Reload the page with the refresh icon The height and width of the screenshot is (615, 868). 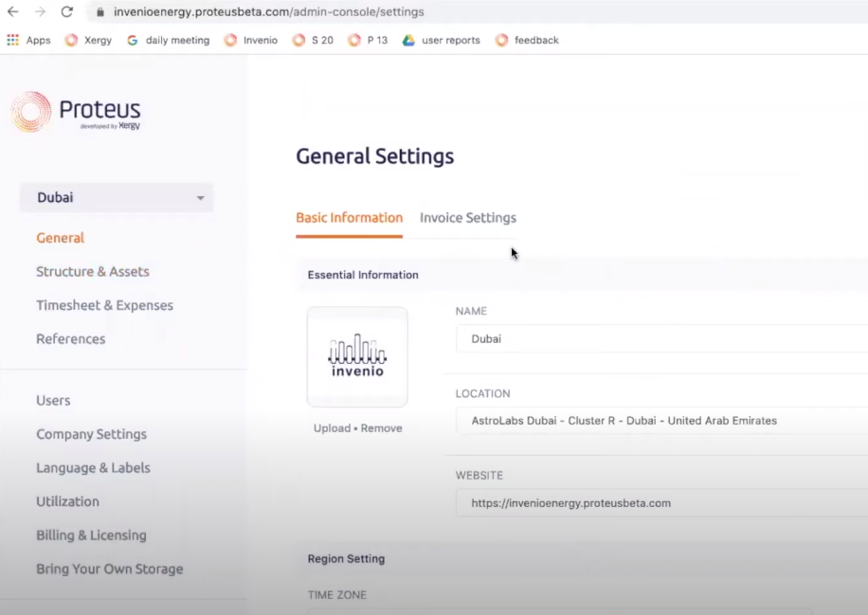66,12
